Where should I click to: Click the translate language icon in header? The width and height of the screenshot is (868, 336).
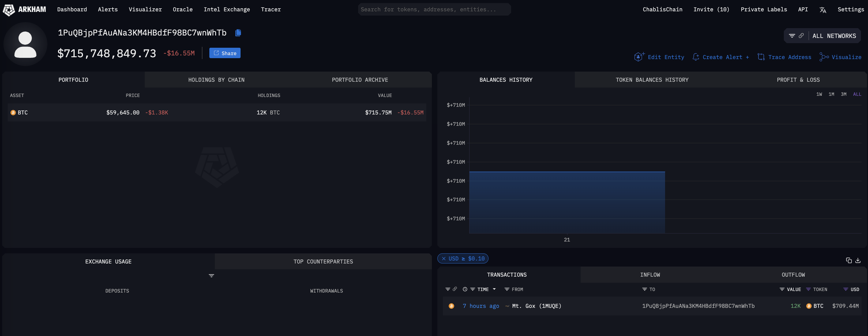tap(823, 10)
